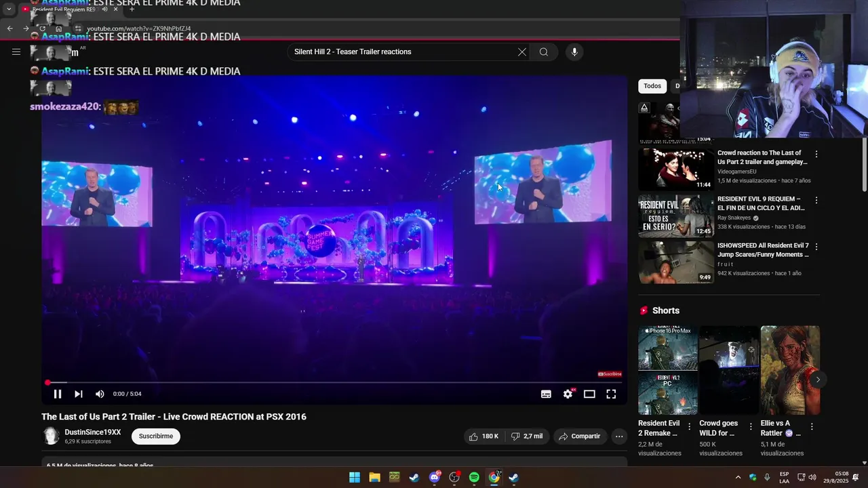The image size is (868, 488).
Task: Open RESIDENT EVIL 9 REQUIEM video thumbnail
Action: 676,216
